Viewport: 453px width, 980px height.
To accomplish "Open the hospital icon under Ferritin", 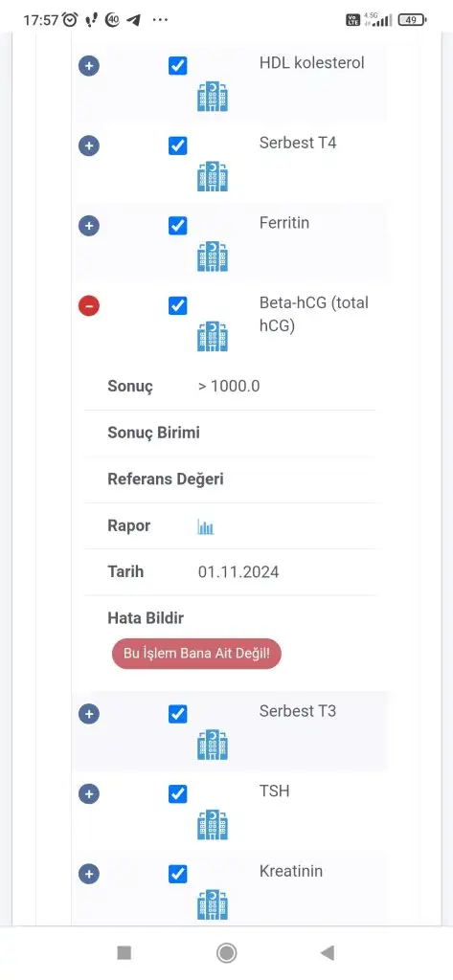I will (213, 256).
